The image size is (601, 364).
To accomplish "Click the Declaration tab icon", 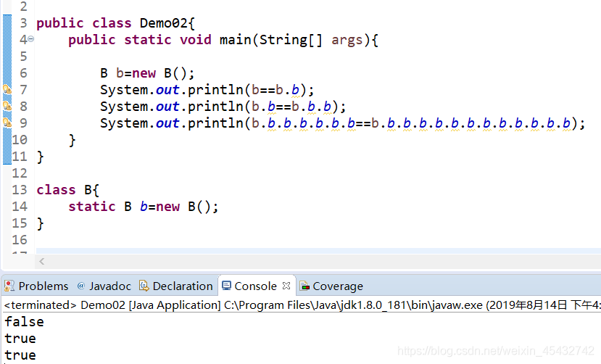I will pos(144,286).
